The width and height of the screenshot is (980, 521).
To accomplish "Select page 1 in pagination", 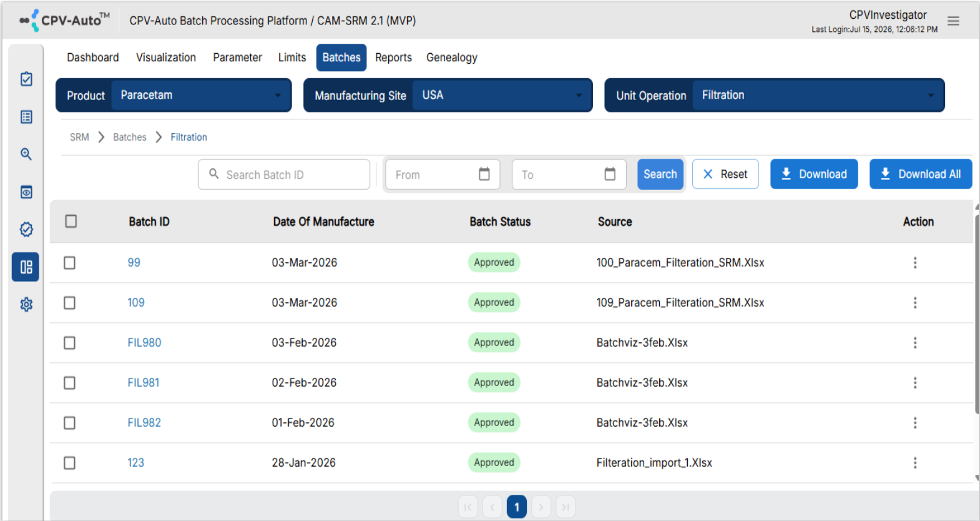I will click(517, 507).
